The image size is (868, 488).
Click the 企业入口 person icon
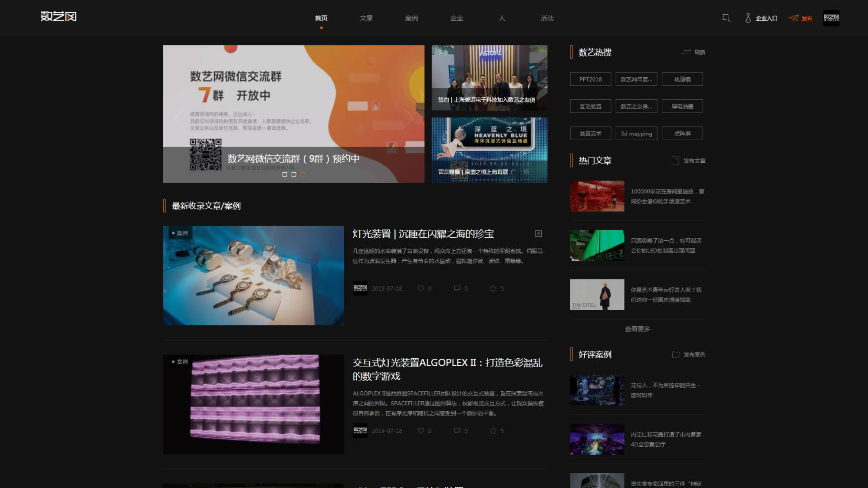pyautogui.click(x=748, y=18)
